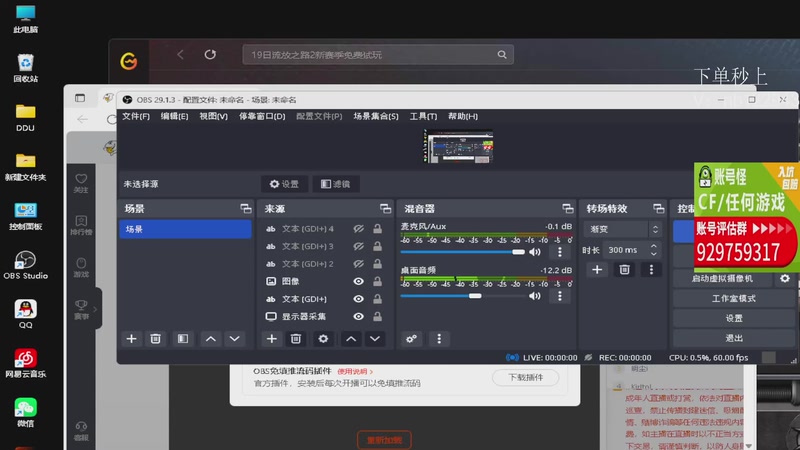
Task: Open the 编辑(E) menu
Action: tap(174, 116)
